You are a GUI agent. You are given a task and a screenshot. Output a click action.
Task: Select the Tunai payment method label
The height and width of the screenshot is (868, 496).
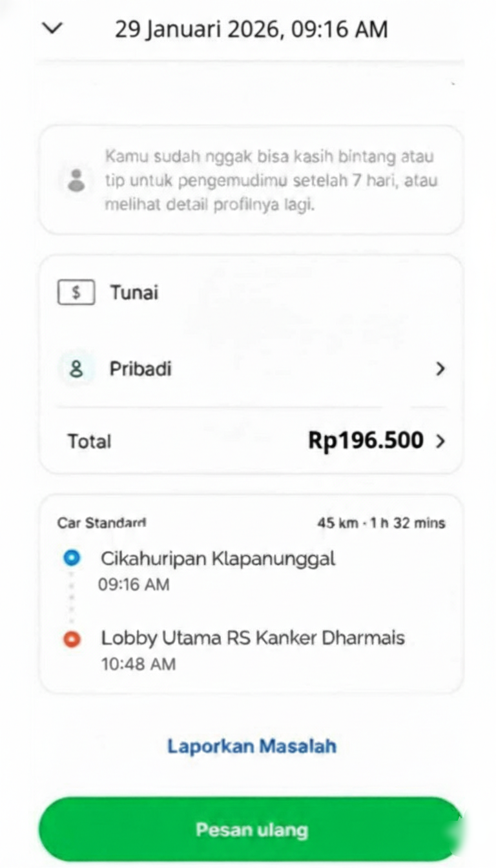point(134,293)
